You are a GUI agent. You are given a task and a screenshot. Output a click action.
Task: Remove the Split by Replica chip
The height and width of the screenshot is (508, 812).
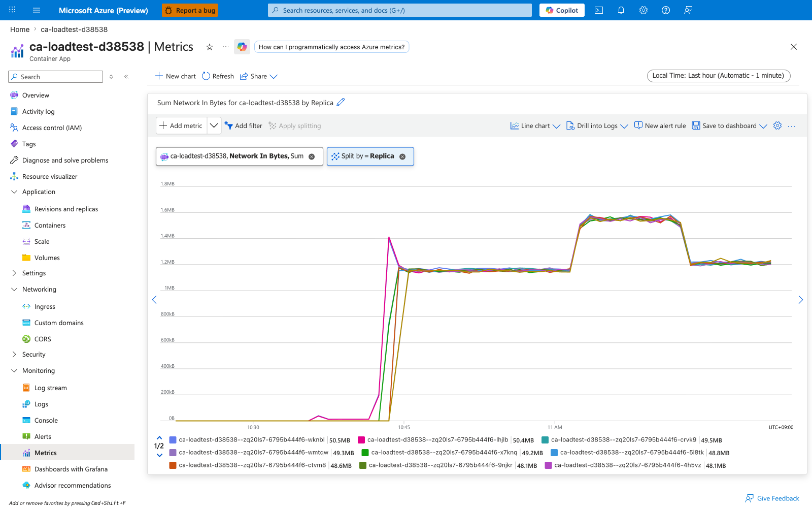pos(402,156)
